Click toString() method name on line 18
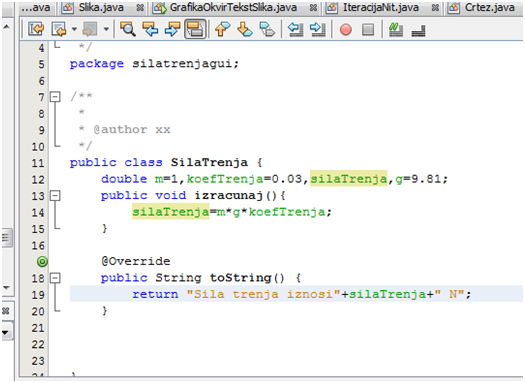Screen dimensions: 525x383 (247, 278)
